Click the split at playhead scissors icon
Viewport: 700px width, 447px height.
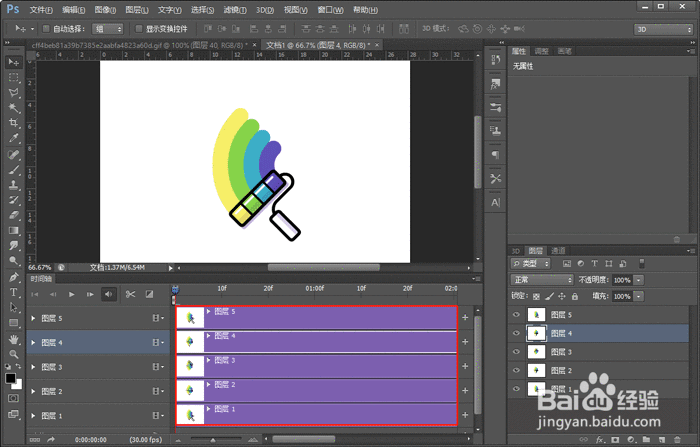130,294
